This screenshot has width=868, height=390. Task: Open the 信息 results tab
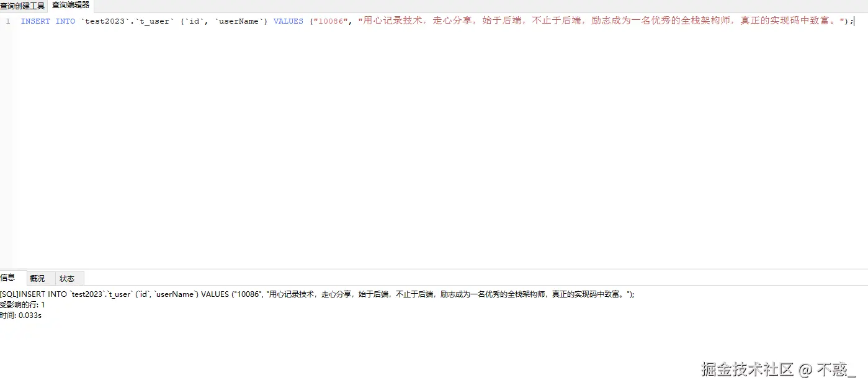7,278
